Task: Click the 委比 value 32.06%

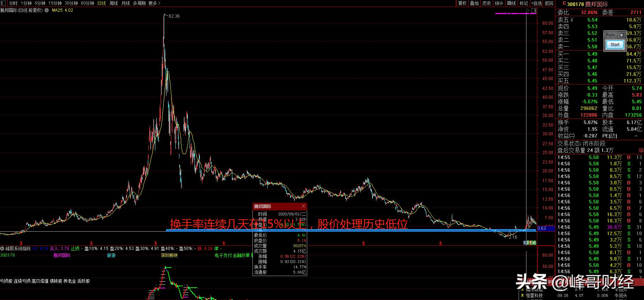Action: click(589, 12)
